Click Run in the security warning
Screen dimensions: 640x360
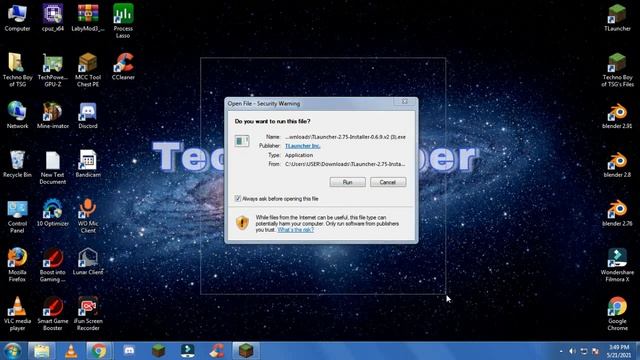tap(347, 182)
